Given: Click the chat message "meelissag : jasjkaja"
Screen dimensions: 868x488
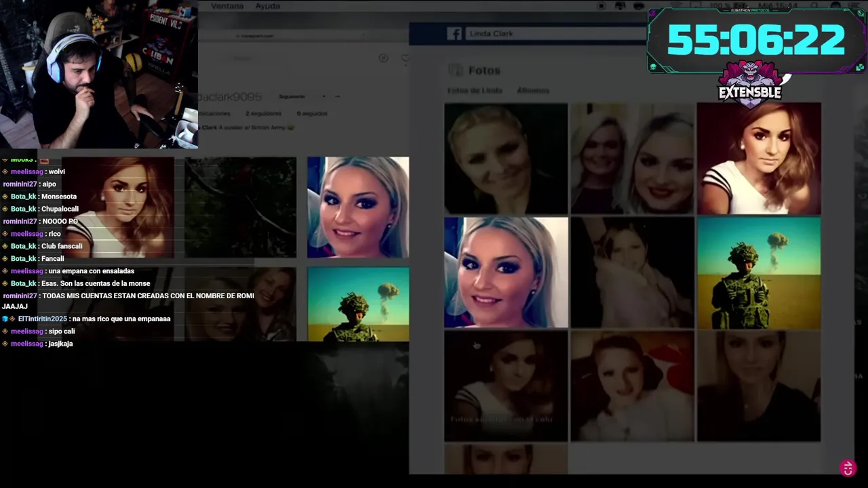Looking at the screenshot, I should coord(37,344).
